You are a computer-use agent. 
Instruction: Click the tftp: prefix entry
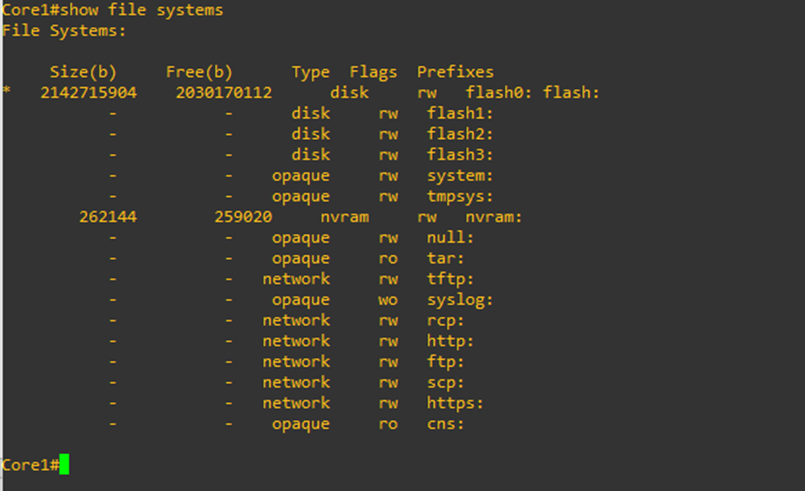(450, 279)
